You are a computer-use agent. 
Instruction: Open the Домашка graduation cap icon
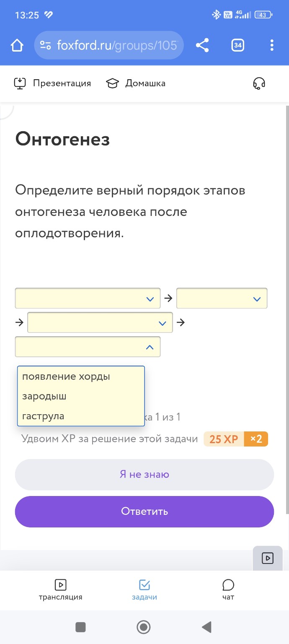click(x=112, y=83)
